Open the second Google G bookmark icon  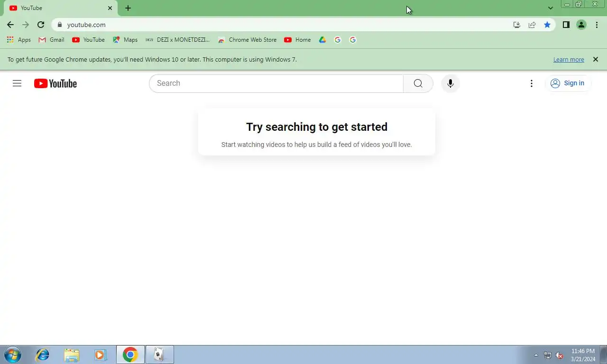(353, 40)
